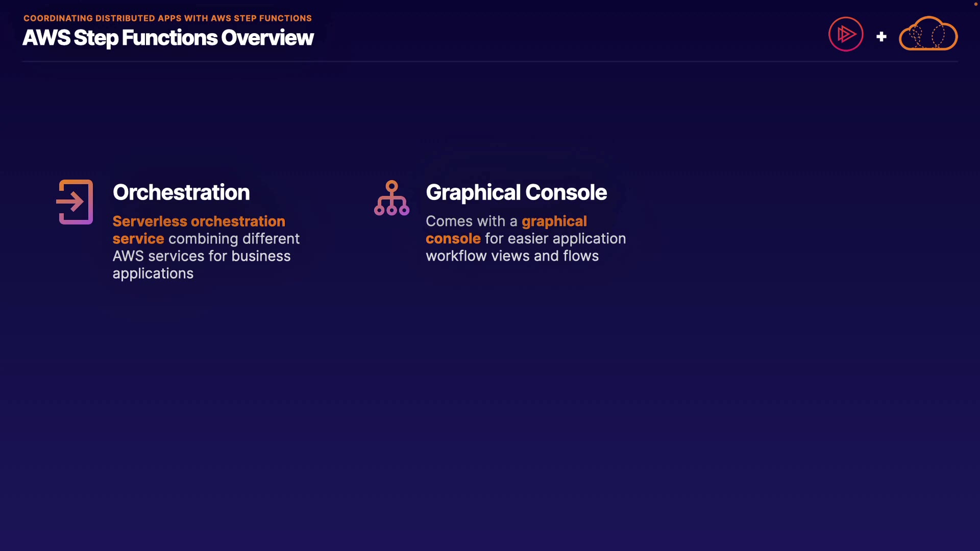The image size is (980, 551).
Task: Click the plus sign between logos
Action: [x=881, y=37]
